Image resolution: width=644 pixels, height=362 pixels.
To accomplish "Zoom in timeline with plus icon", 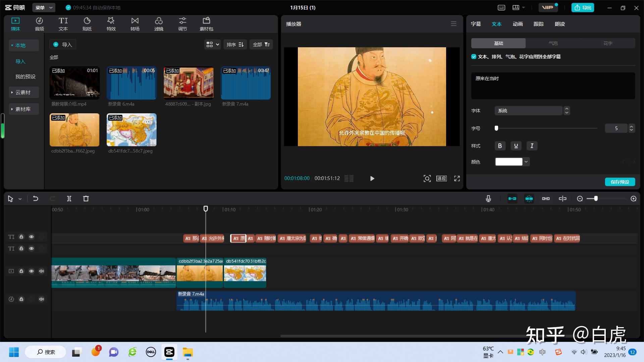I will coord(634,199).
